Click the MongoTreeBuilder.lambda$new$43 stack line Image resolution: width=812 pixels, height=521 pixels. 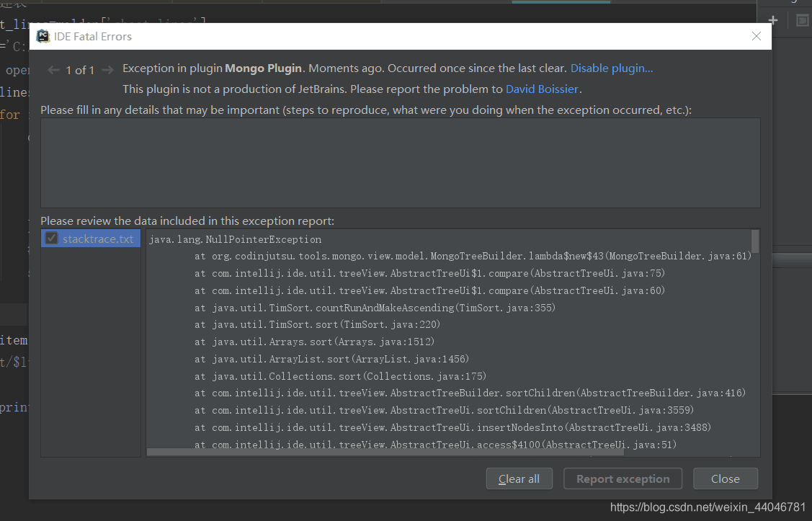[473, 256]
